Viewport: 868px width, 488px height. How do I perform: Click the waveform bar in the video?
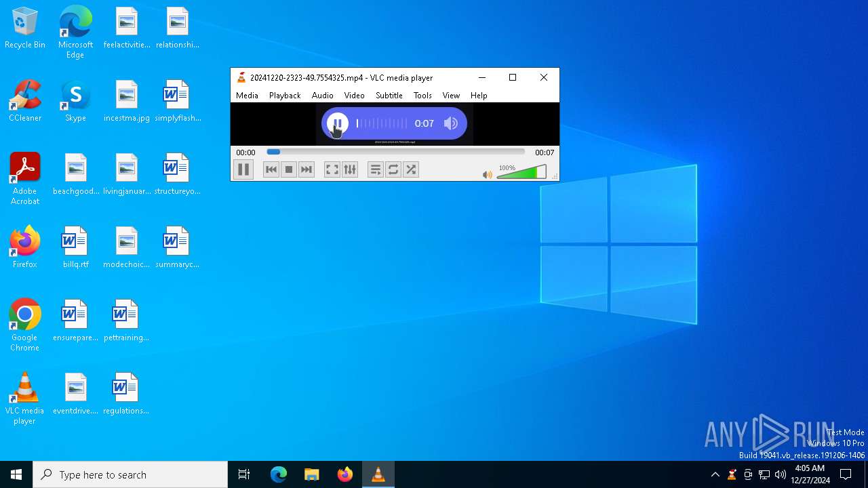point(382,123)
